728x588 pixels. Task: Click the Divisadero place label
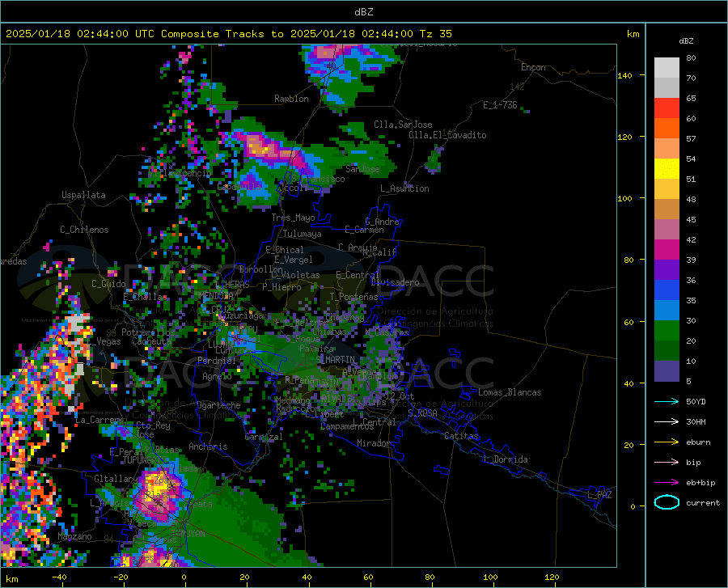[395, 282]
